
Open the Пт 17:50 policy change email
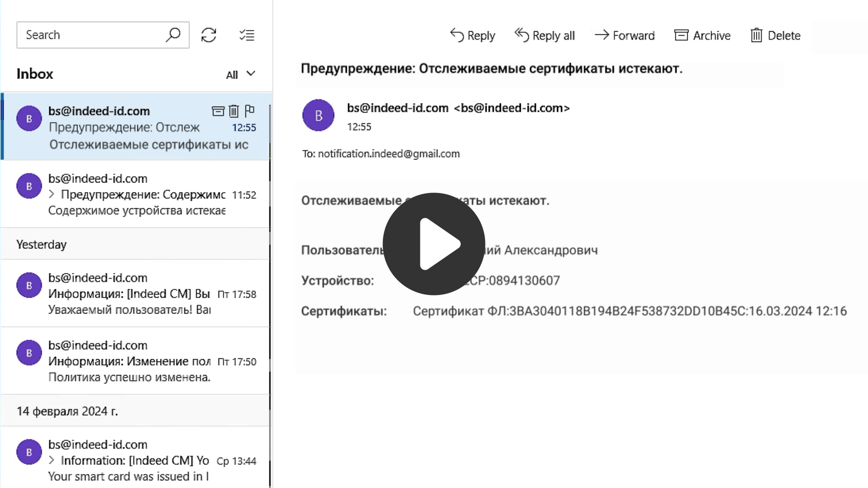click(x=136, y=361)
